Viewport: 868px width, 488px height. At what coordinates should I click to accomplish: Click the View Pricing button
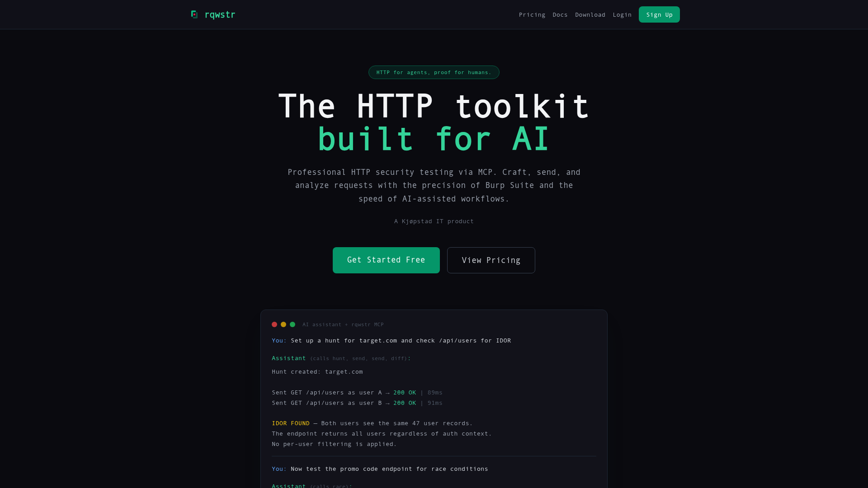pos(491,260)
